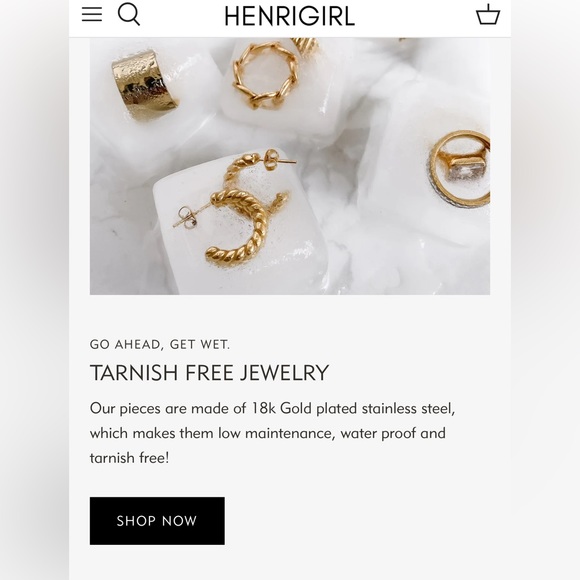
Task: Select the ribbed gold ring near the header
Action: [x=305, y=47]
